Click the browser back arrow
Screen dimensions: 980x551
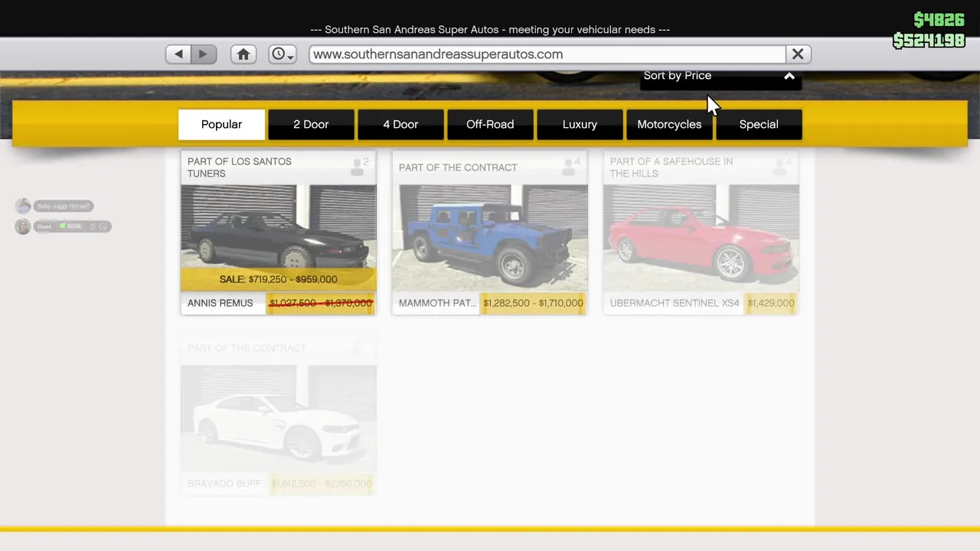coord(178,54)
